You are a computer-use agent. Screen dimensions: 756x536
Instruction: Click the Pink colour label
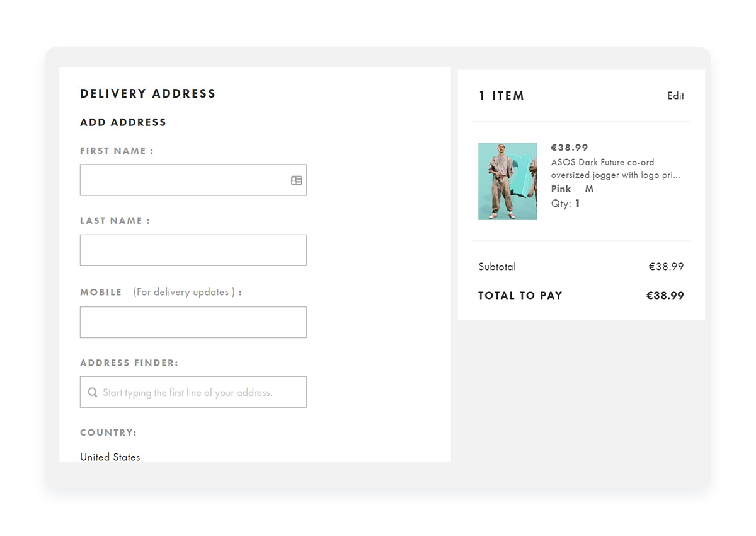tap(561, 189)
